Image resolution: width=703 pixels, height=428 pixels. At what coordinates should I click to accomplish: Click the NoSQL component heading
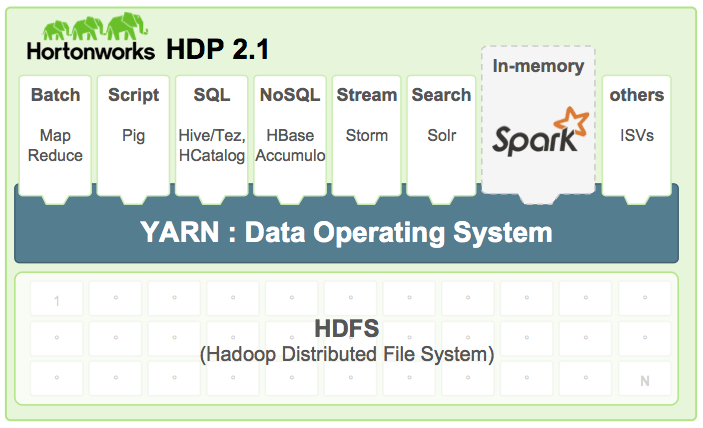[289, 95]
